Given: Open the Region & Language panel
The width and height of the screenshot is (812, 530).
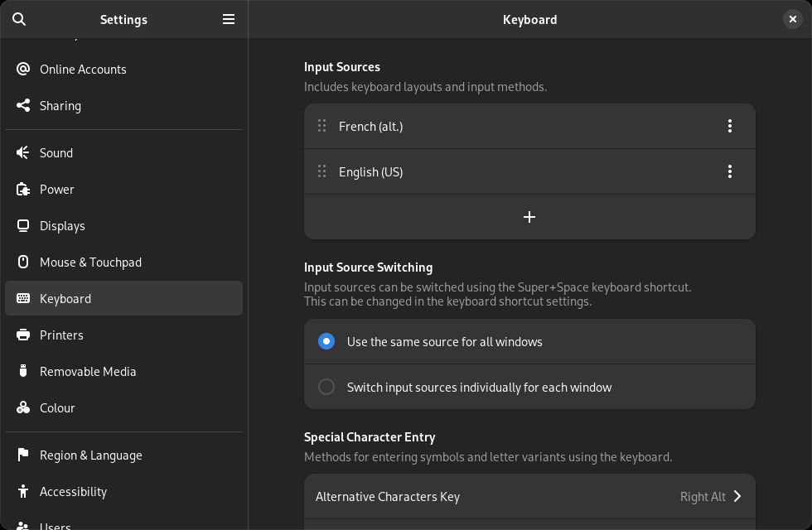Looking at the screenshot, I should tap(90, 455).
